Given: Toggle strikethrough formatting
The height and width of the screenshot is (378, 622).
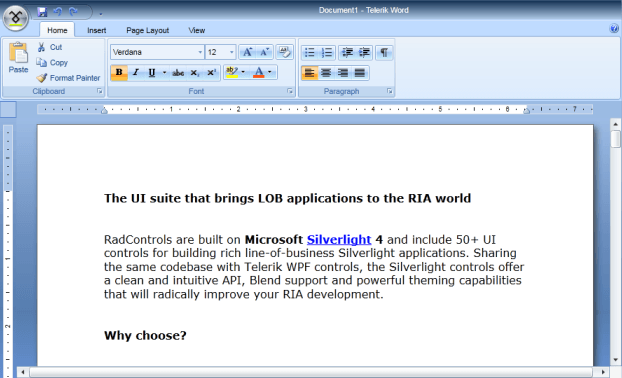Looking at the screenshot, I should point(178,73).
